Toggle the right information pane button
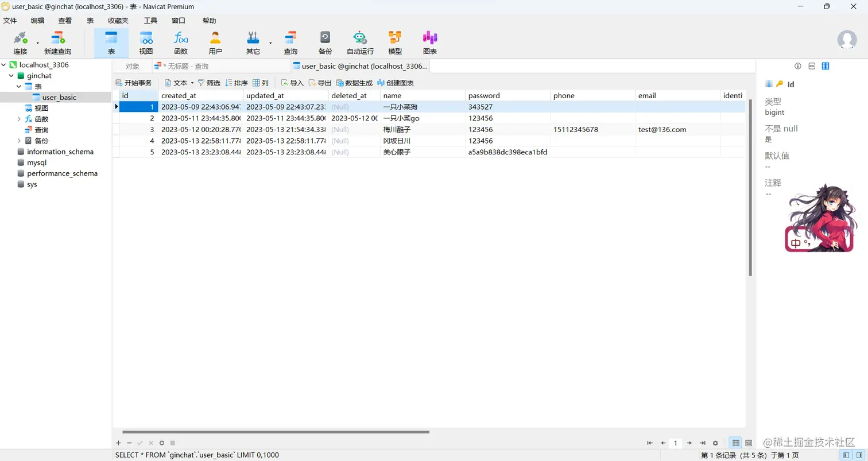This screenshot has width=868, height=461. (x=859, y=455)
